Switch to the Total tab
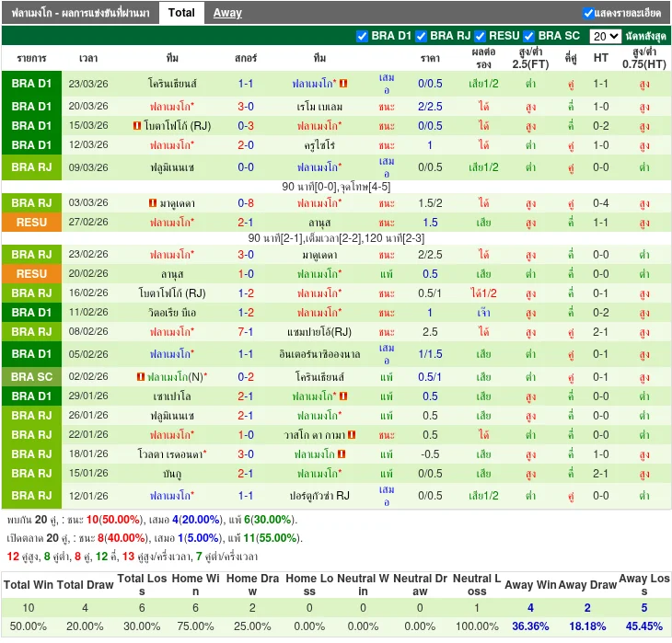 pyautogui.click(x=181, y=13)
